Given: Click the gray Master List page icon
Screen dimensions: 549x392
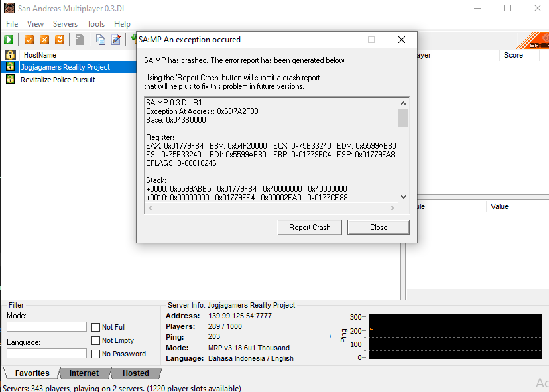Looking at the screenshot, I should coord(80,40).
